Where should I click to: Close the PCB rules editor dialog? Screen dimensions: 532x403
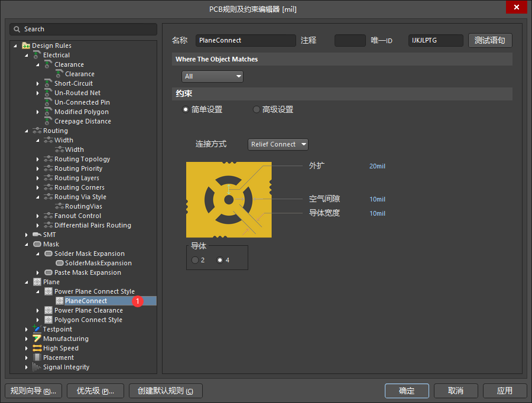click(517, 7)
